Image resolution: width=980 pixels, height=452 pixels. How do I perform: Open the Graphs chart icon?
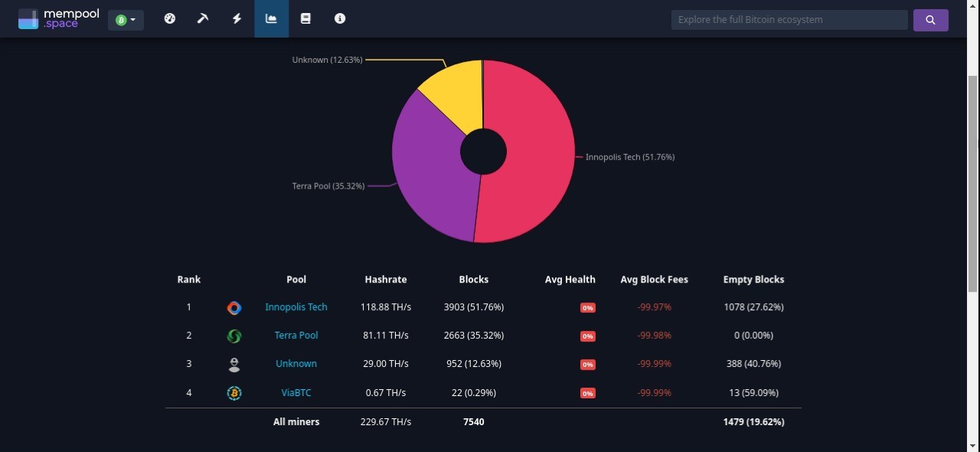(x=271, y=18)
